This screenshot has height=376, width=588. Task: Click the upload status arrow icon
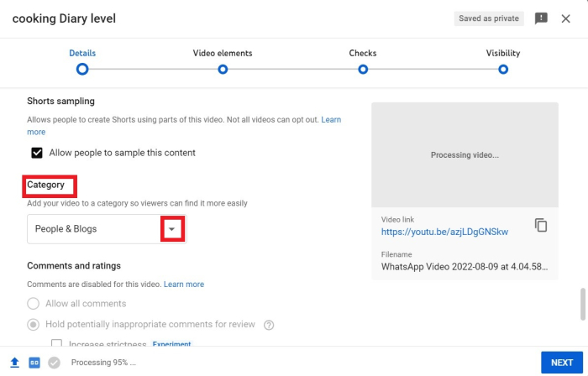pos(14,363)
